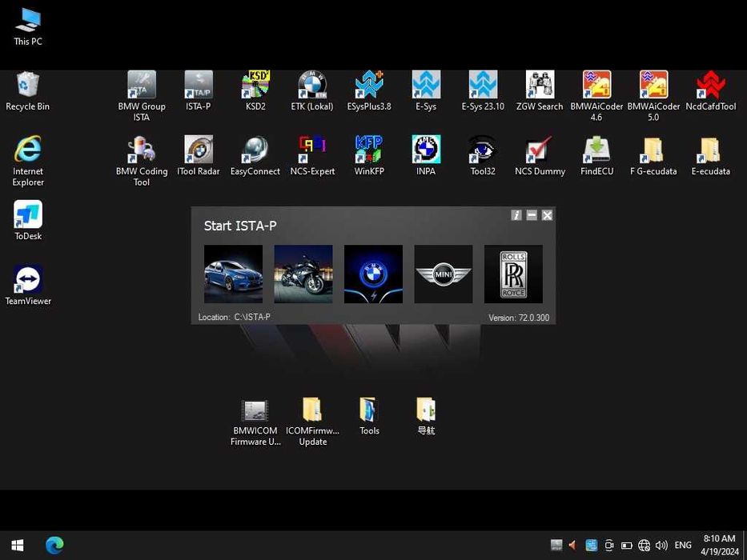Click the info button in ISTA-P dialog
The image size is (747, 560).
(516, 215)
